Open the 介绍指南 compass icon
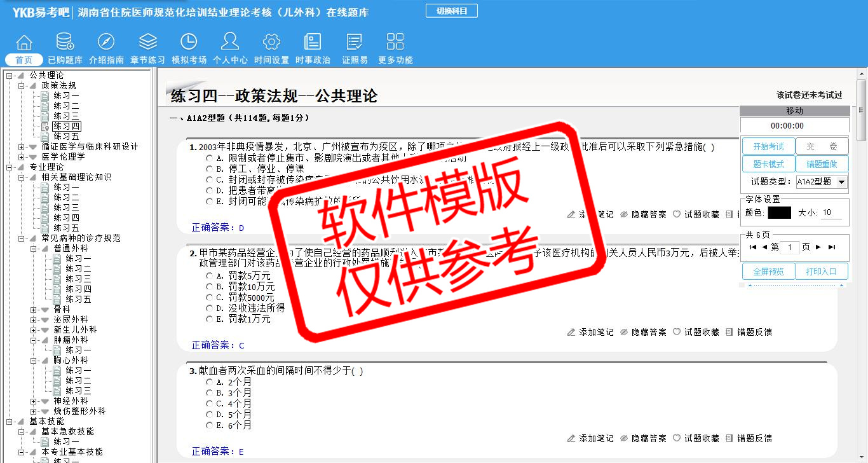 click(x=106, y=43)
